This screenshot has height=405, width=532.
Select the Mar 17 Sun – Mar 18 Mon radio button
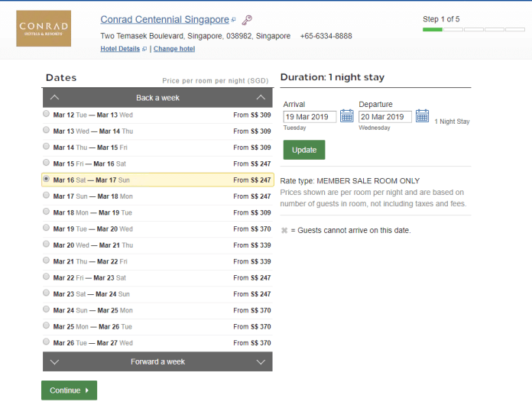pyautogui.click(x=46, y=195)
